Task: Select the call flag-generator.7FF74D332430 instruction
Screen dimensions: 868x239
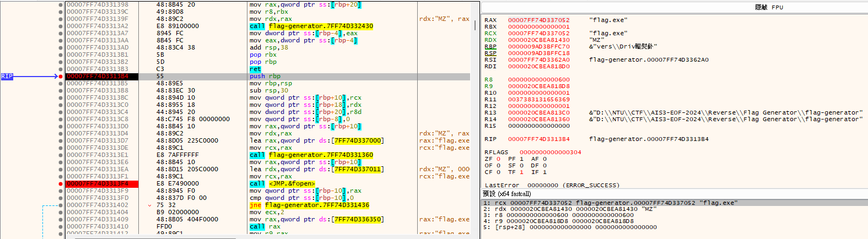Action: tap(311, 26)
